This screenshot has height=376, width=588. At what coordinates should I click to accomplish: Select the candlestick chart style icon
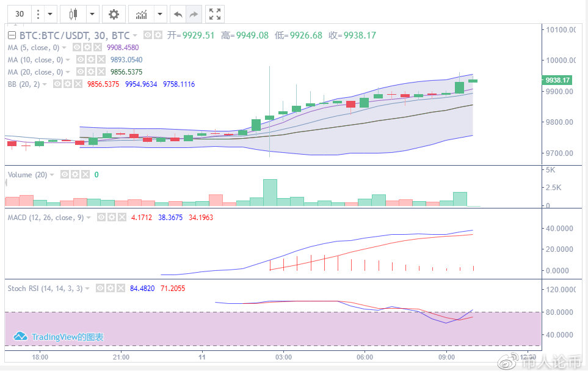(x=72, y=13)
